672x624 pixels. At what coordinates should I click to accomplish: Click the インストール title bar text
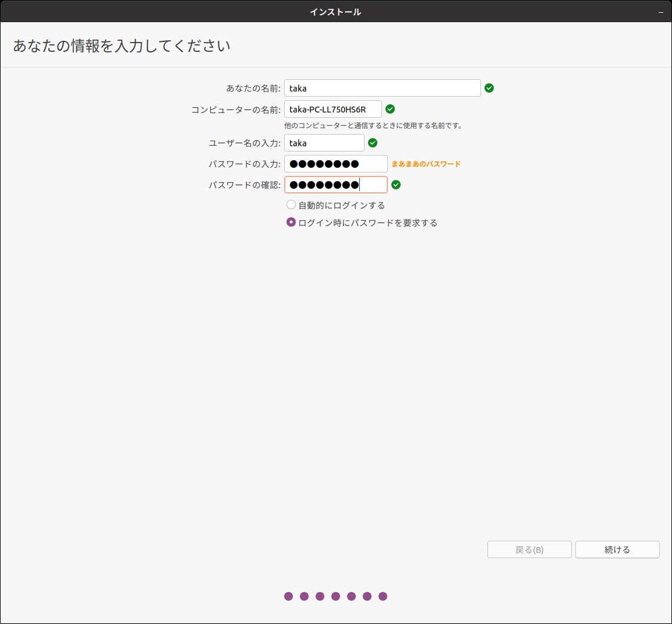click(335, 11)
